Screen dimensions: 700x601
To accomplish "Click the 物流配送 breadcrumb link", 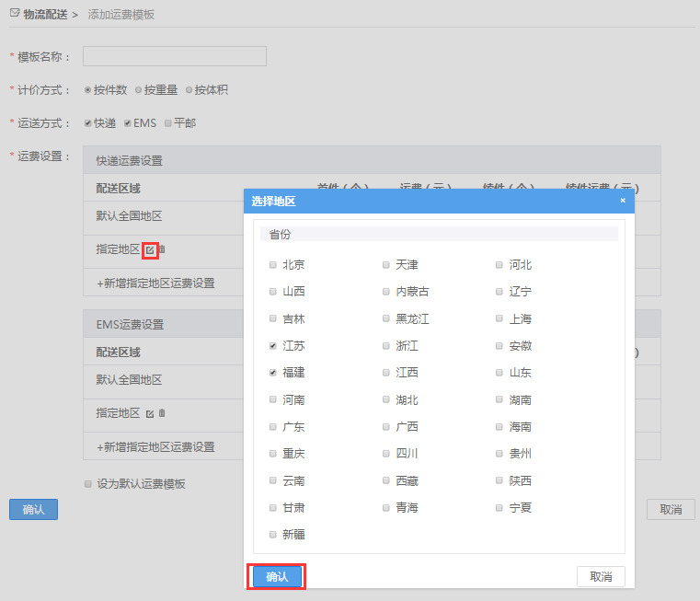I will [43, 15].
